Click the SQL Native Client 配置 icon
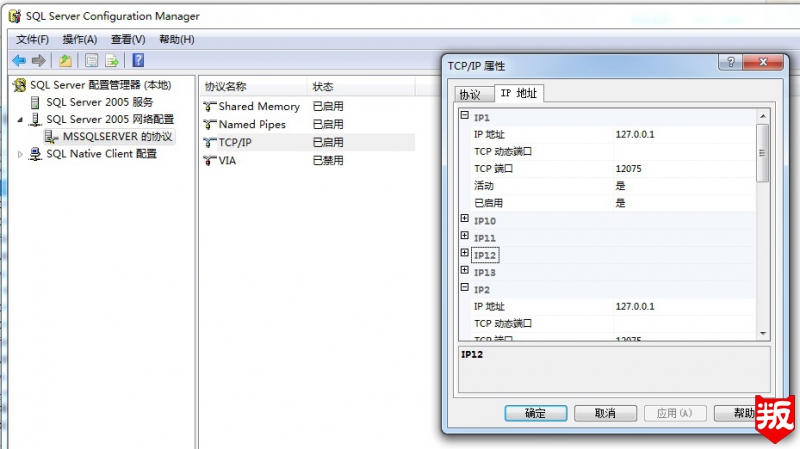Viewport: 800px width, 449px height. tap(35, 154)
